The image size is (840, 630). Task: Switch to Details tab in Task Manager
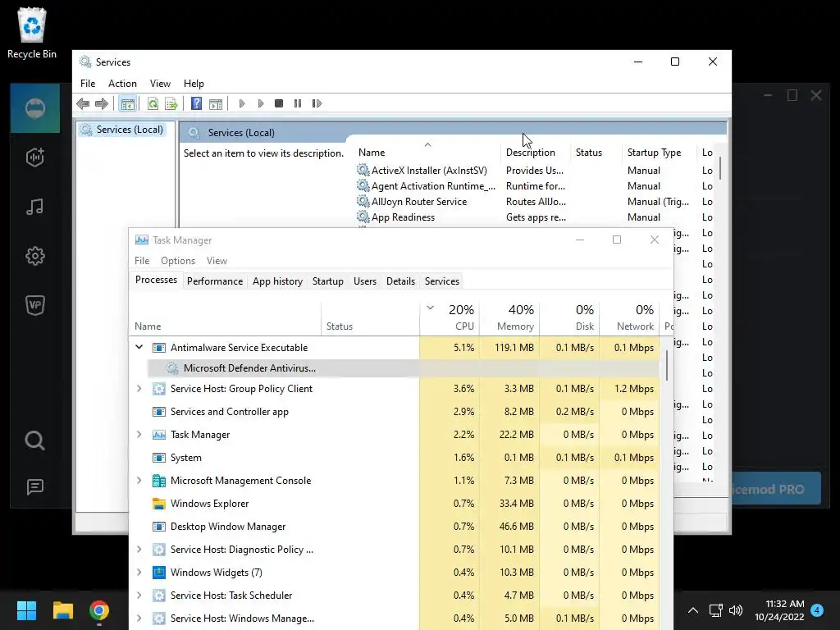[x=400, y=281]
